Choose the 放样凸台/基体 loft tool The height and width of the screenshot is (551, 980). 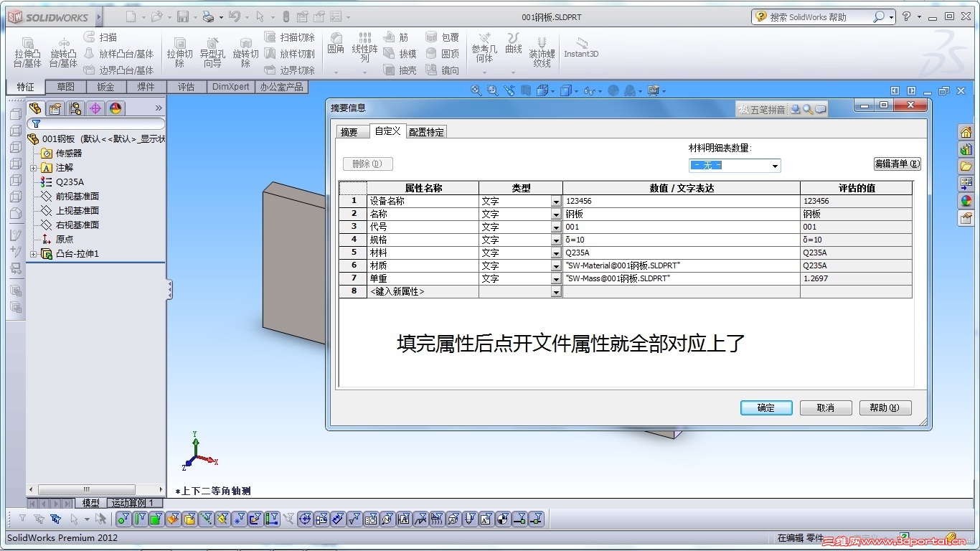pyautogui.click(x=118, y=54)
